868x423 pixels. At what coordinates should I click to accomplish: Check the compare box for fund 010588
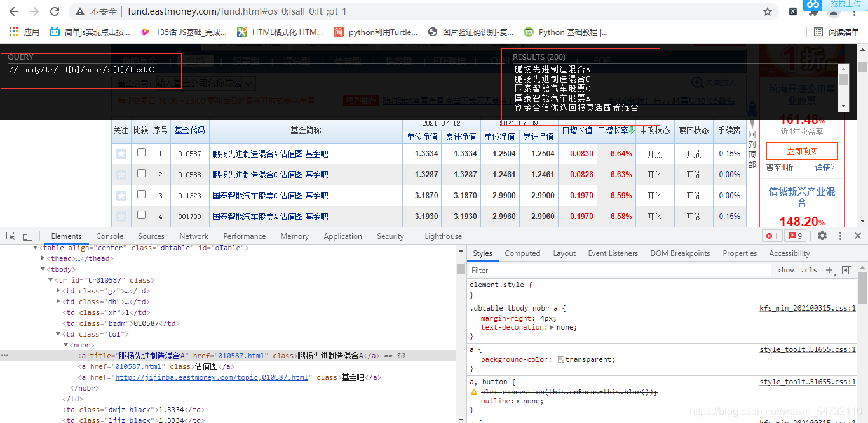(141, 173)
